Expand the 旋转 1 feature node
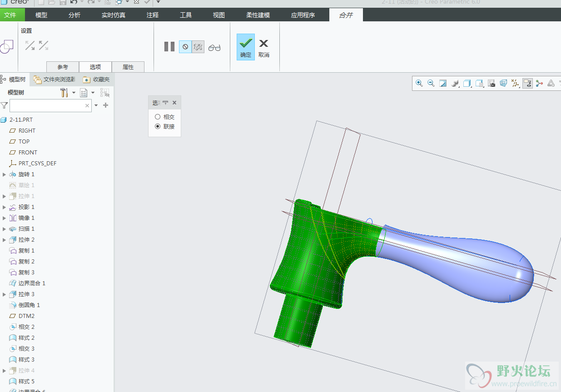The image size is (561, 392). pyautogui.click(x=5, y=174)
